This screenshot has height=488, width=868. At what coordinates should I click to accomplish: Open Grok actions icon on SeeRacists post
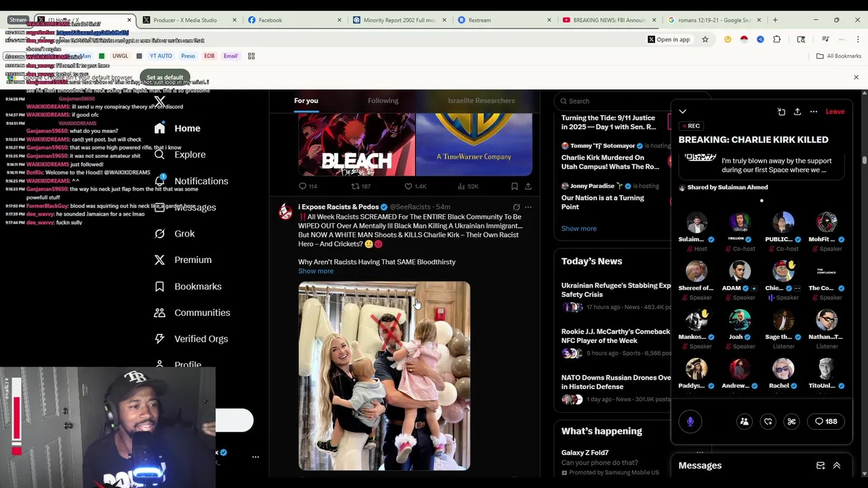[x=516, y=207]
